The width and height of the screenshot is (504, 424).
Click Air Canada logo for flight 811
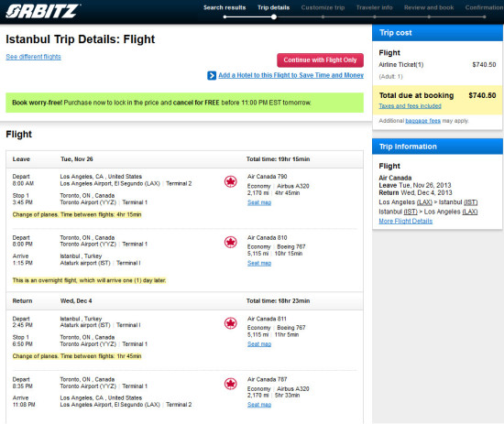click(230, 323)
